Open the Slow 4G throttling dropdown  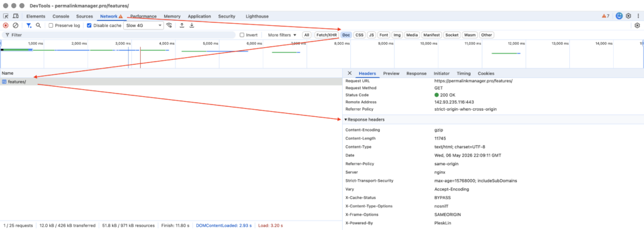[143, 26]
